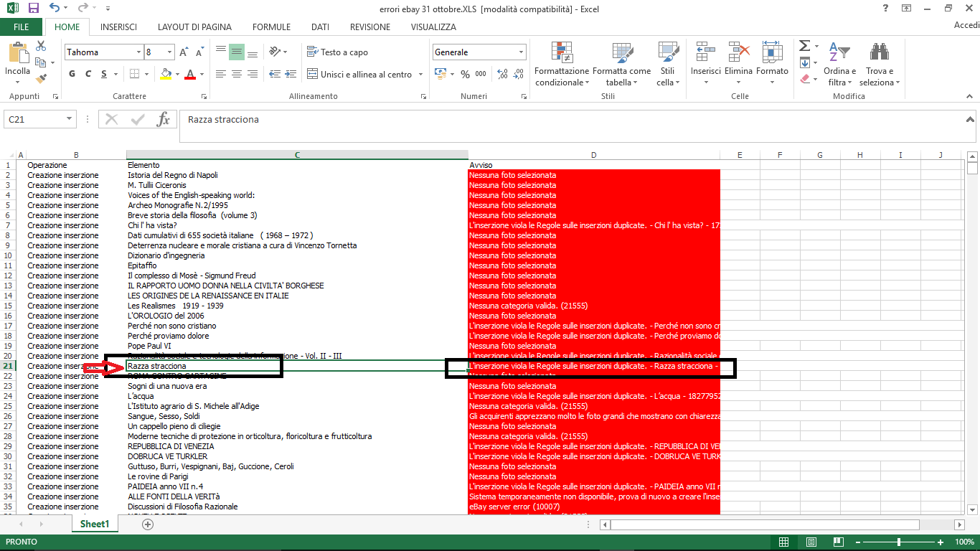The image size is (980, 551).
Task: Decrease decimal places
Action: (518, 74)
